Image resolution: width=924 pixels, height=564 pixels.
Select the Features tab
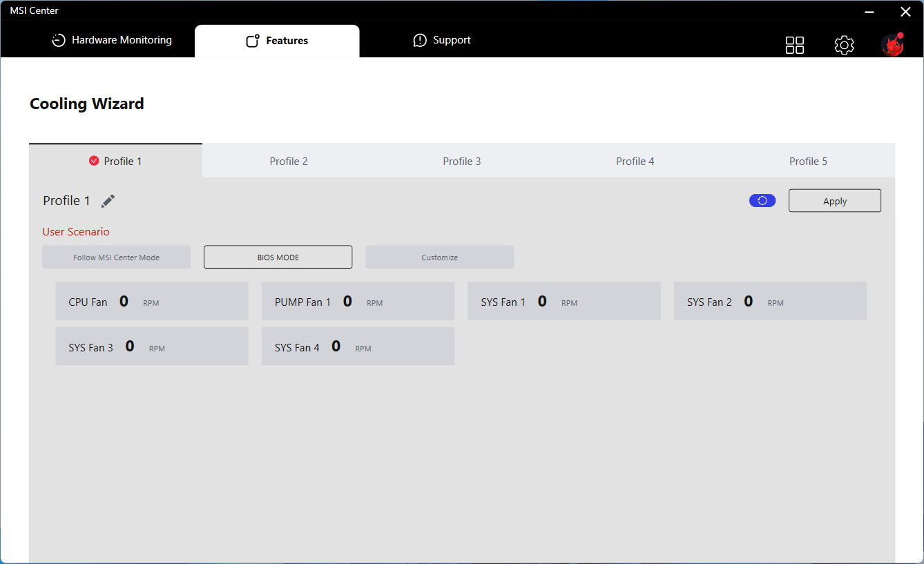pos(277,41)
